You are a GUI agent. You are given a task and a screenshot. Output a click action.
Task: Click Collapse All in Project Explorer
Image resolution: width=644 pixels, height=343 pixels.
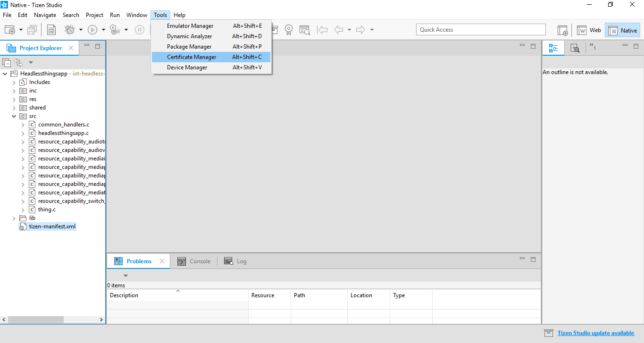7,62
